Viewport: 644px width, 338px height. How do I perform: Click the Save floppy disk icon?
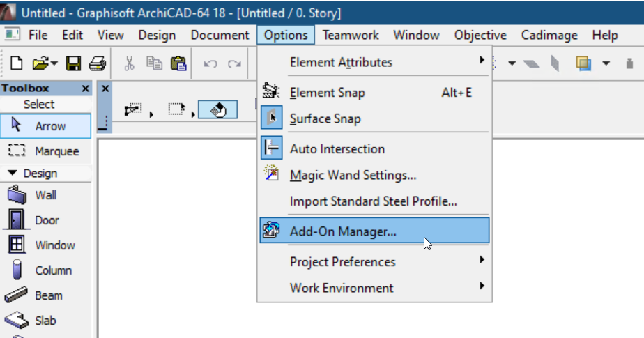coord(73,63)
